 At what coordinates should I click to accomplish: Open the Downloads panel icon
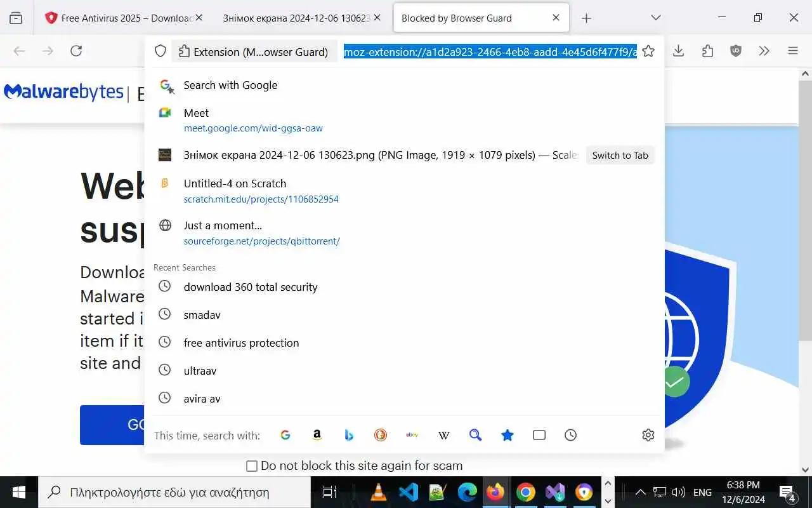679,51
